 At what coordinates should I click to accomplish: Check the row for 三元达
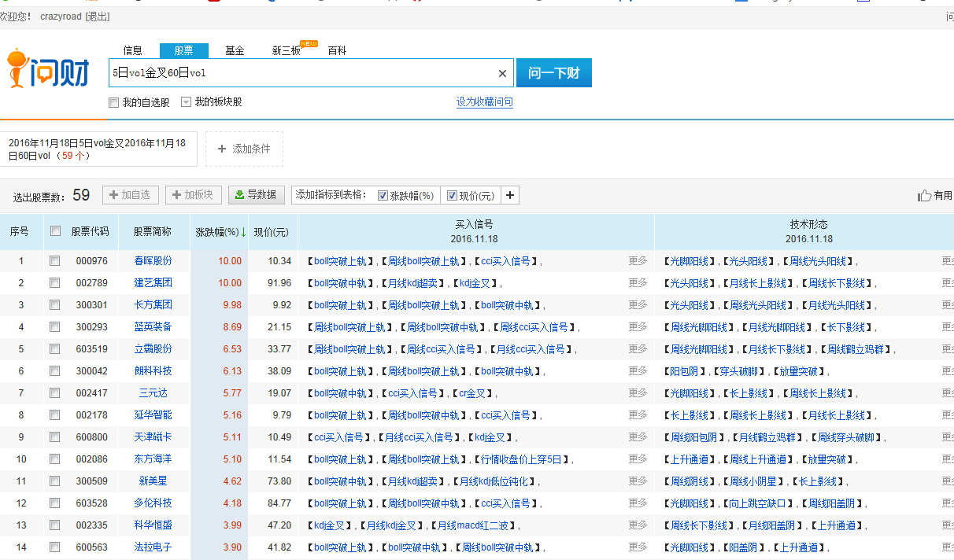pyautogui.click(x=54, y=393)
